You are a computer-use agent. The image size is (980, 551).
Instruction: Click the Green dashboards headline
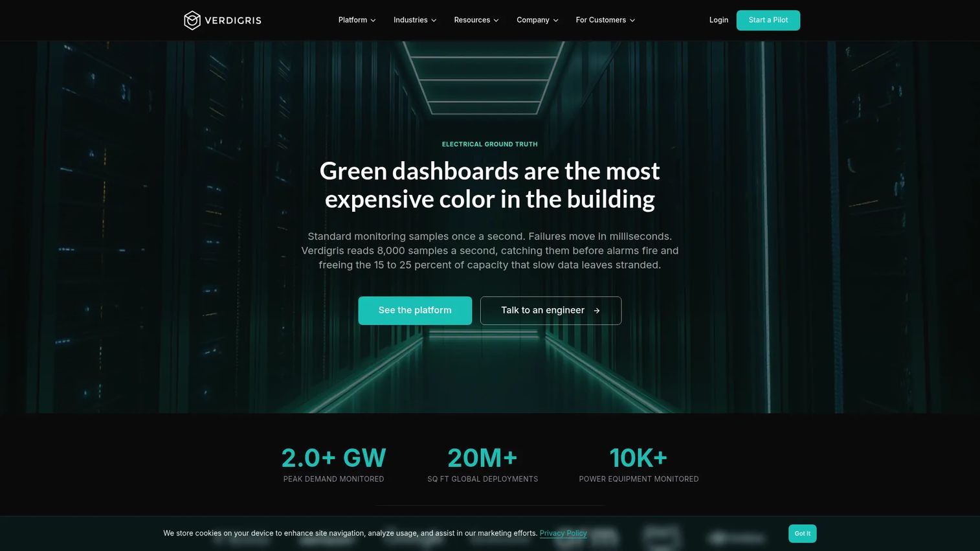point(490,185)
